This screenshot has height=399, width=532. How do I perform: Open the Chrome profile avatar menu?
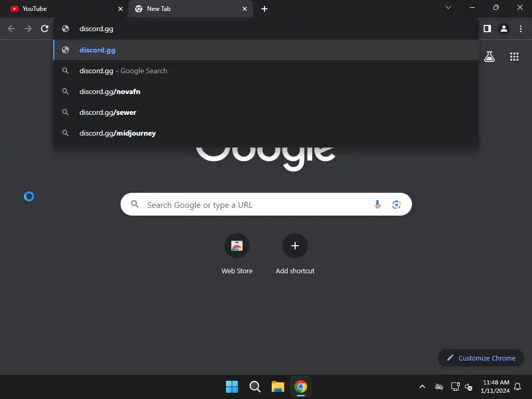pyautogui.click(x=504, y=29)
